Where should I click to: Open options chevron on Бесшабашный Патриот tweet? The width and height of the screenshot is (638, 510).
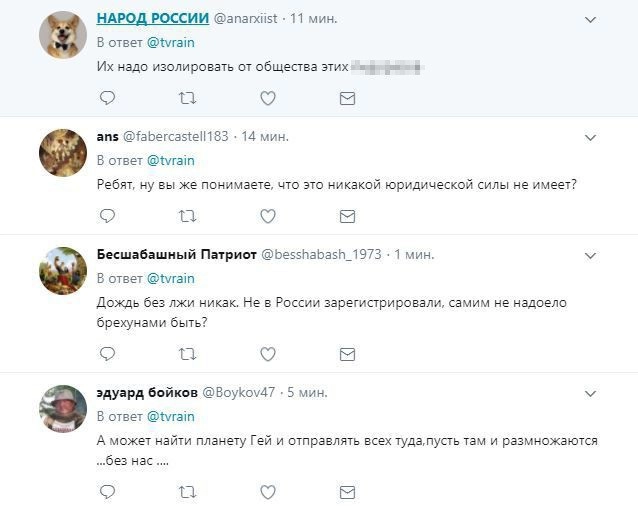pyautogui.click(x=590, y=255)
